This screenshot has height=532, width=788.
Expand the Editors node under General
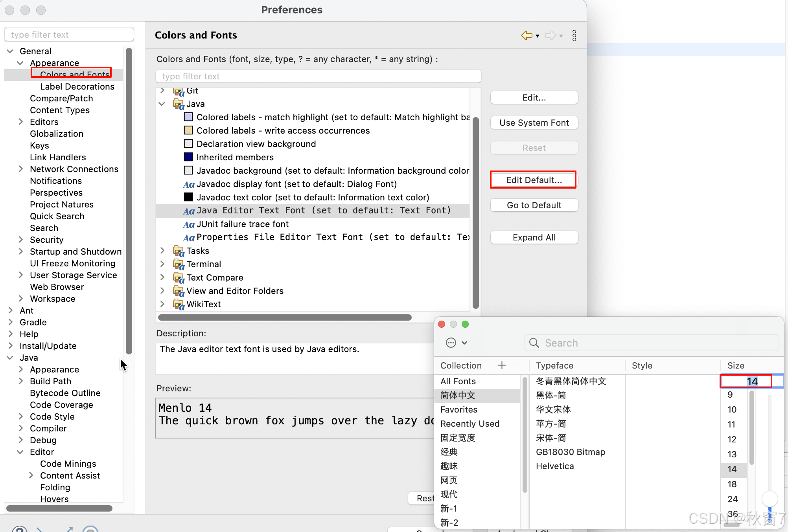point(21,122)
